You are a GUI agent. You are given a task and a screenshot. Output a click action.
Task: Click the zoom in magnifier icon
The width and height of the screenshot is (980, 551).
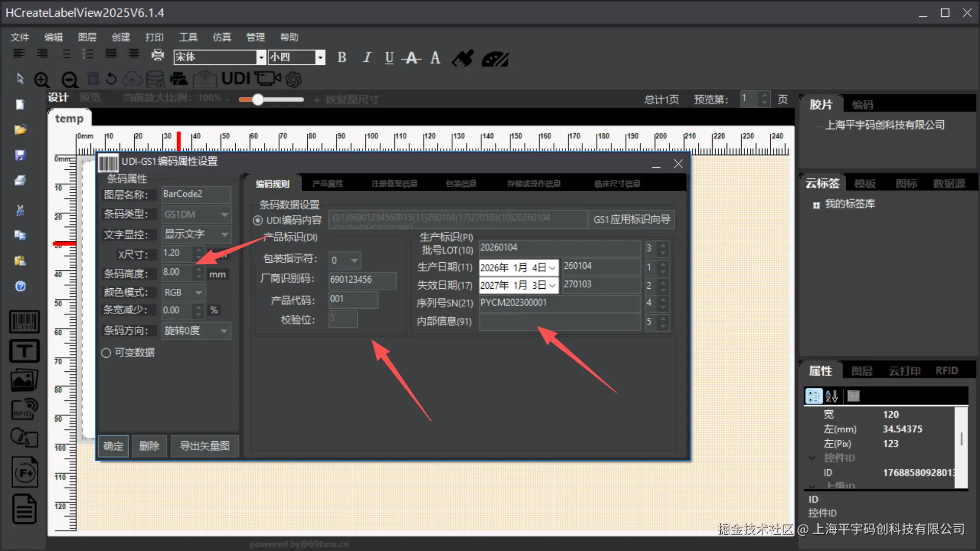click(x=42, y=80)
